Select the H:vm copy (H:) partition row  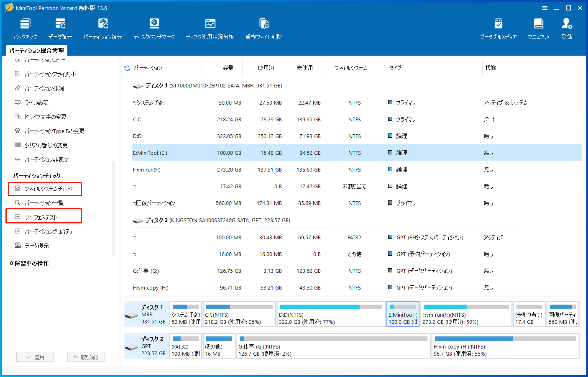[x=357, y=287]
